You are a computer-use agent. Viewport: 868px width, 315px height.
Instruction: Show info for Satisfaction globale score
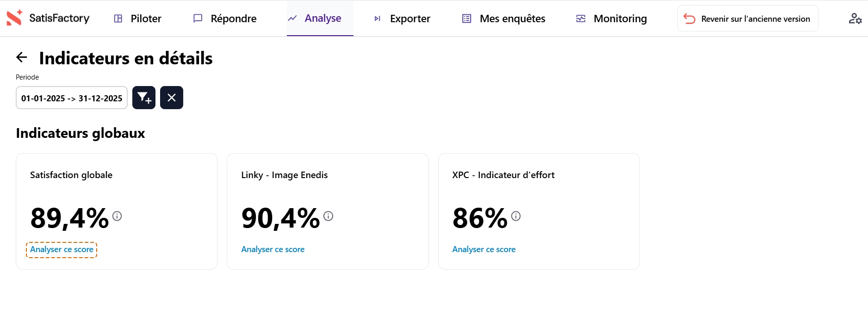(x=117, y=216)
